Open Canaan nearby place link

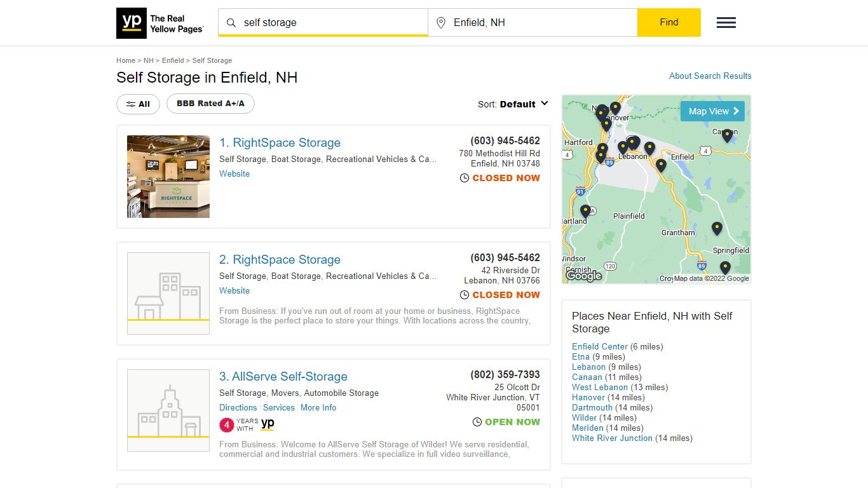coord(587,377)
